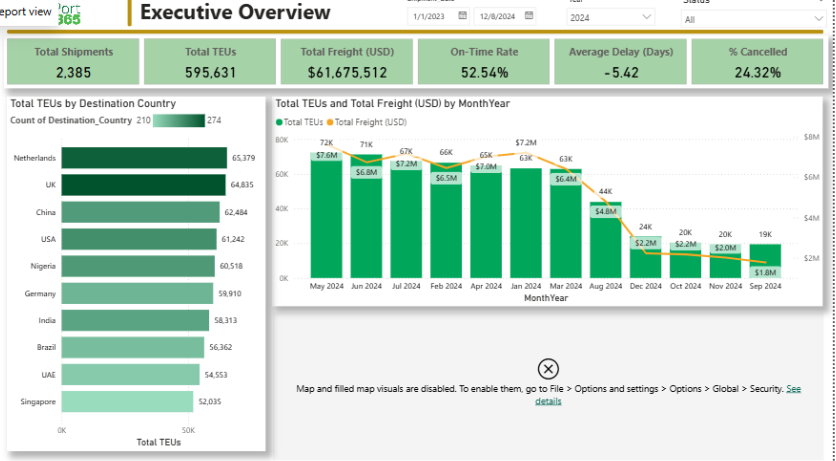Click the Germany bar in destination chart
This screenshot has height=461, width=836.
click(137, 294)
